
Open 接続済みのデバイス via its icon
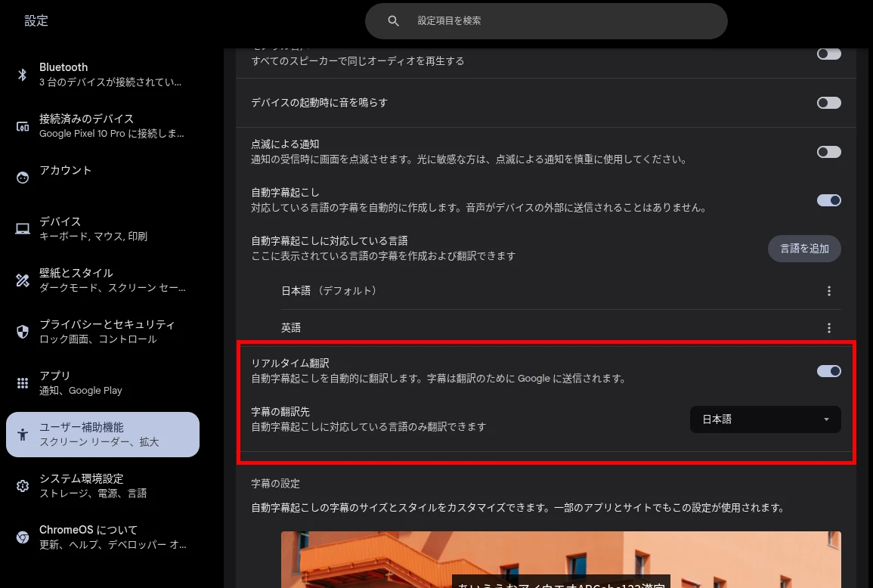22,126
